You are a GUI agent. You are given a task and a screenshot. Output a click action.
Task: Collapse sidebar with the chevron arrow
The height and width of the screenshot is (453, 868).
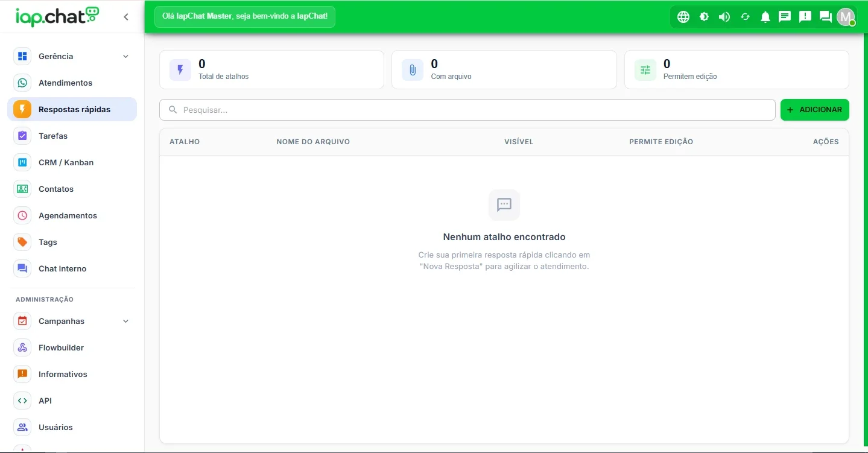[125, 17]
